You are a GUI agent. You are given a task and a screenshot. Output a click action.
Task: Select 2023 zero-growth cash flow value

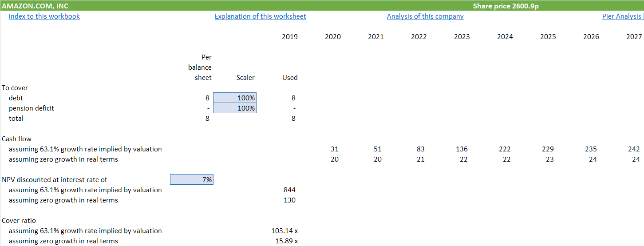[x=464, y=159]
